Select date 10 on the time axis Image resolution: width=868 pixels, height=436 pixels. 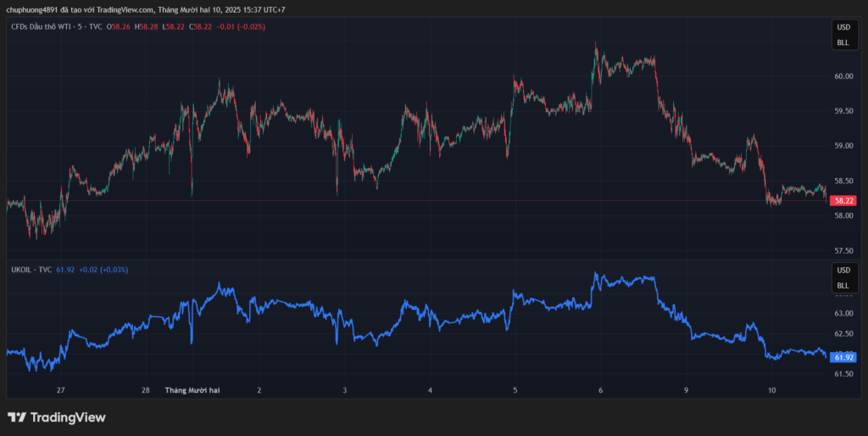(771, 390)
